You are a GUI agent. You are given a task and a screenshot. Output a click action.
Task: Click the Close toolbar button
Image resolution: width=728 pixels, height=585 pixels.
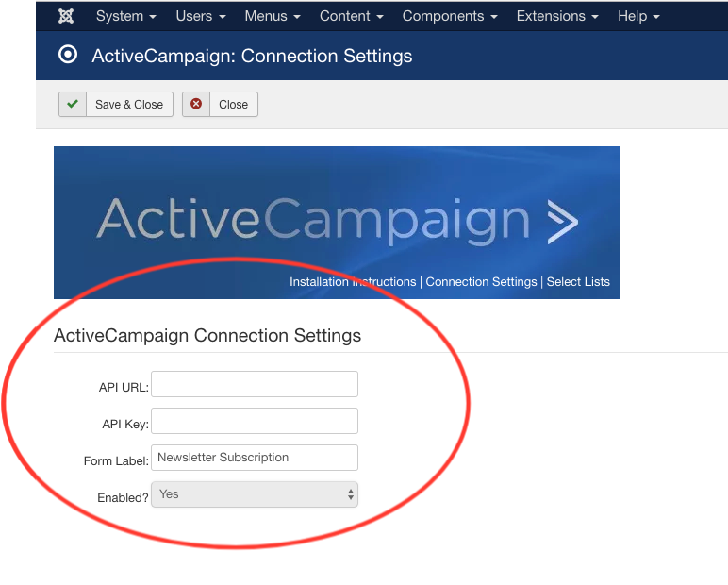coord(220,104)
